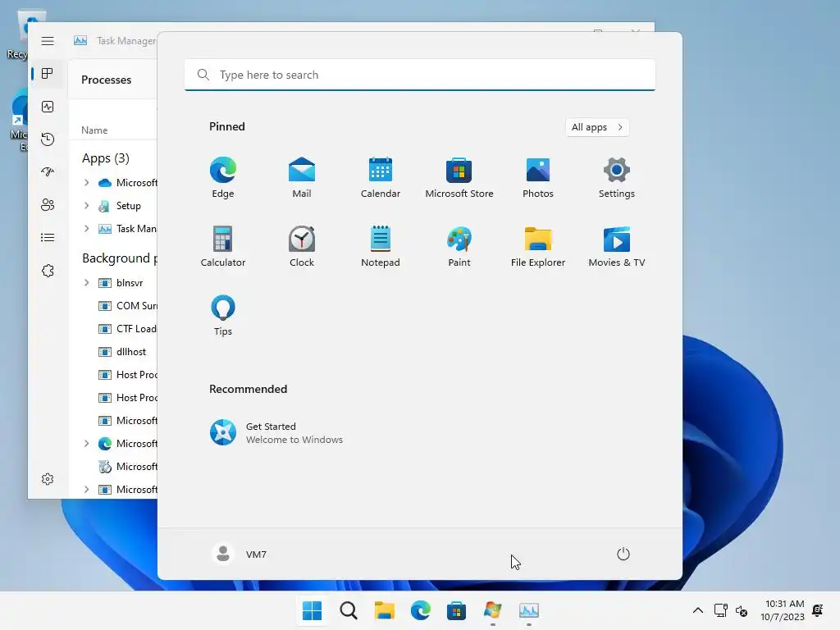Expand the blnsvr background process
The width and height of the screenshot is (840, 630).
(x=86, y=283)
